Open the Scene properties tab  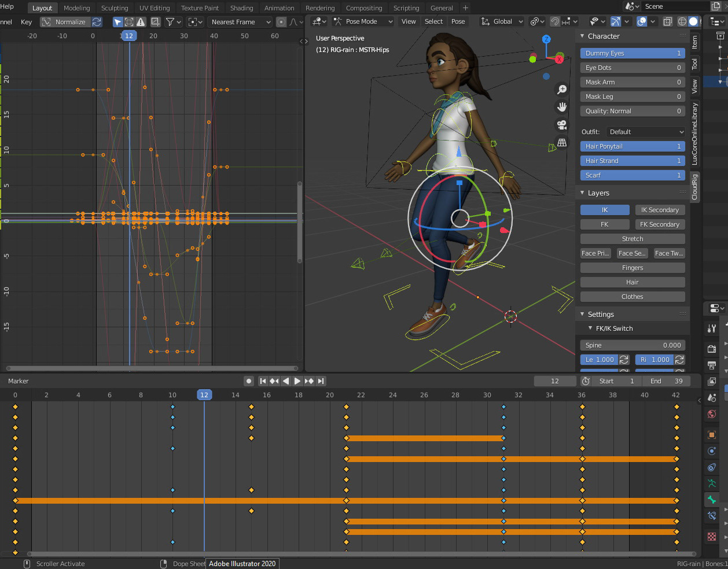pos(712,397)
